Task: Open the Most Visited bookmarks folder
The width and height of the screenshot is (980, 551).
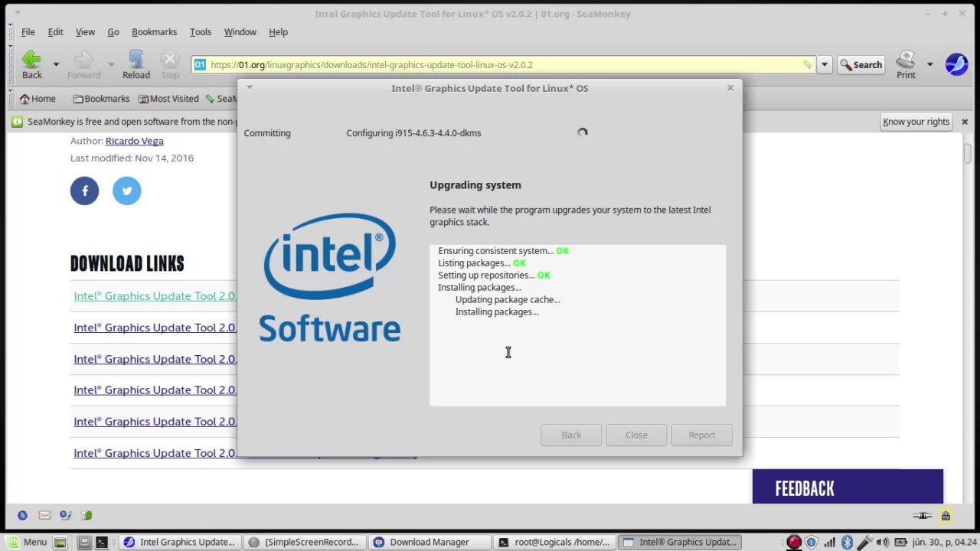Action: [168, 99]
